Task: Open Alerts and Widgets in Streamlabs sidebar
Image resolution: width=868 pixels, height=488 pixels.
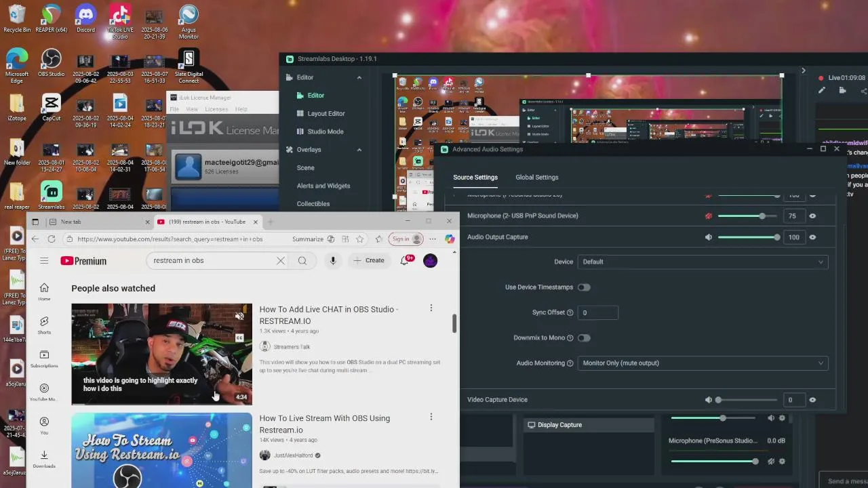Action: (x=323, y=186)
